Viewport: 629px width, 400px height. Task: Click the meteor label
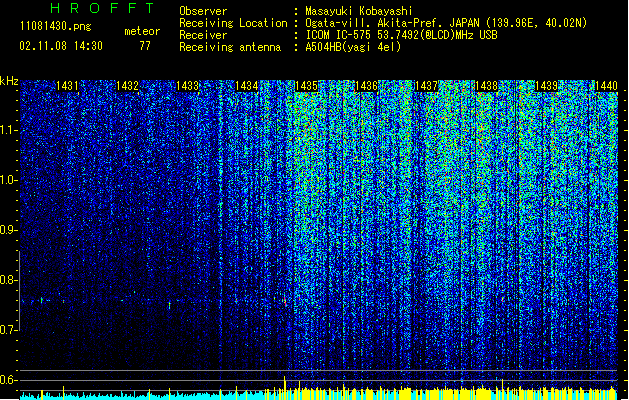(x=142, y=31)
